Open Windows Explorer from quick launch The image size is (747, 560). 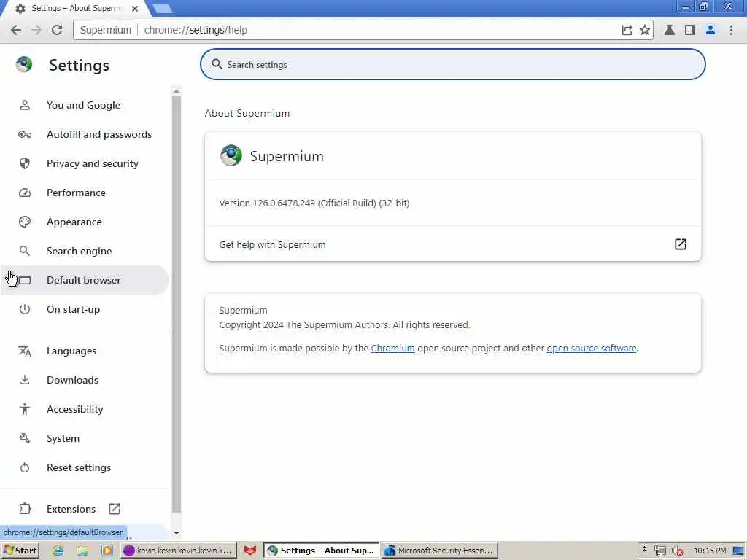point(82,551)
